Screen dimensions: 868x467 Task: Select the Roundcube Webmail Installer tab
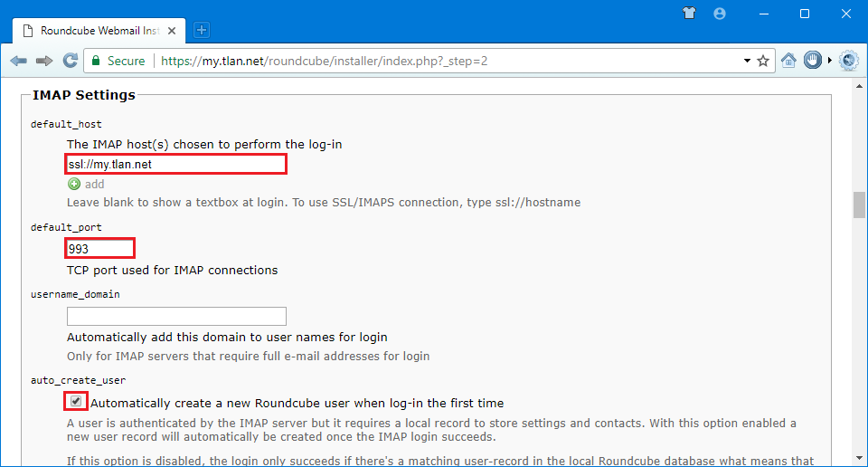tap(99, 31)
